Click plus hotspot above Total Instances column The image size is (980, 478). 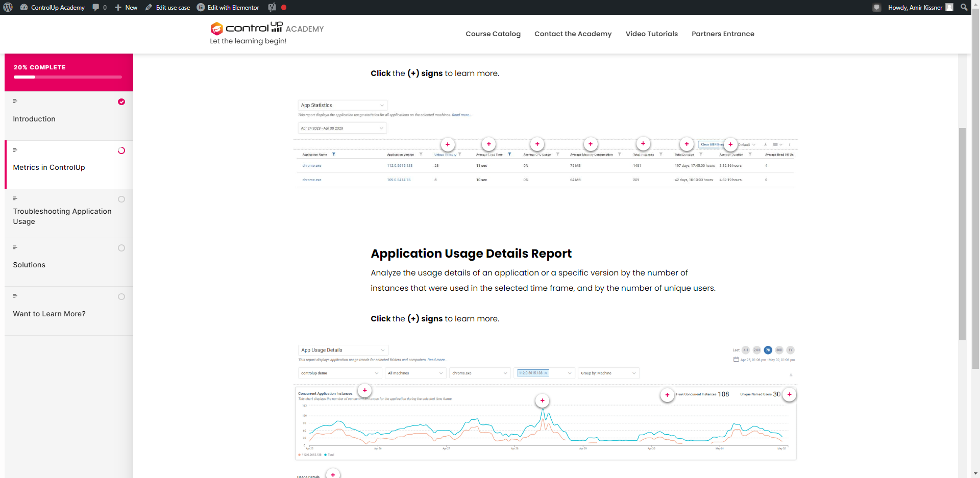coord(643,143)
